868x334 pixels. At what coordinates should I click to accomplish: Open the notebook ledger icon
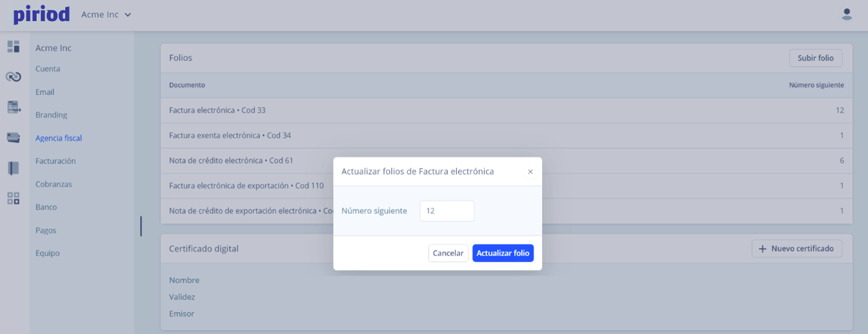coord(13,168)
